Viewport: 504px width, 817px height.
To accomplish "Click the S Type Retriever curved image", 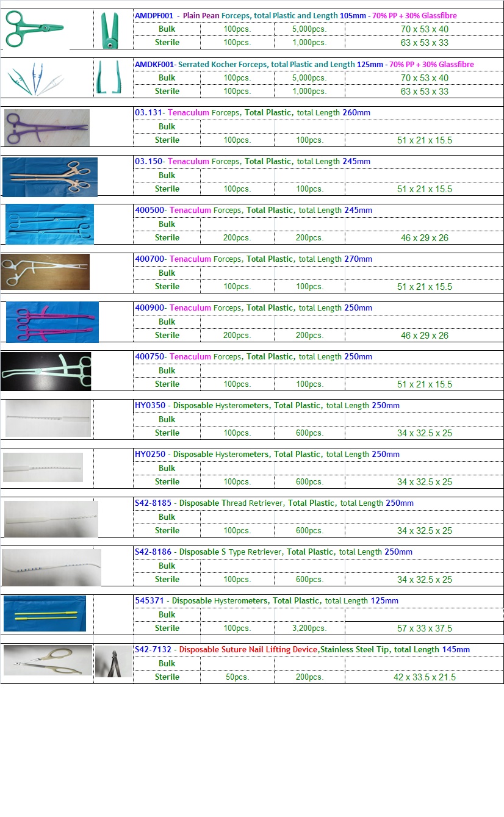I will pyautogui.click(x=51, y=567).
